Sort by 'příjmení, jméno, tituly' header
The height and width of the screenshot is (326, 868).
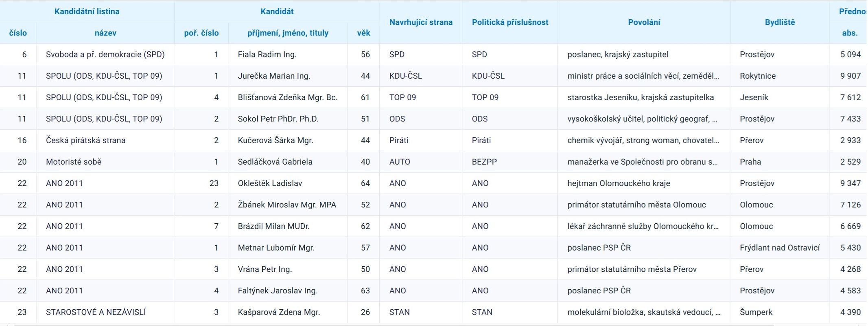coord(288,33)
